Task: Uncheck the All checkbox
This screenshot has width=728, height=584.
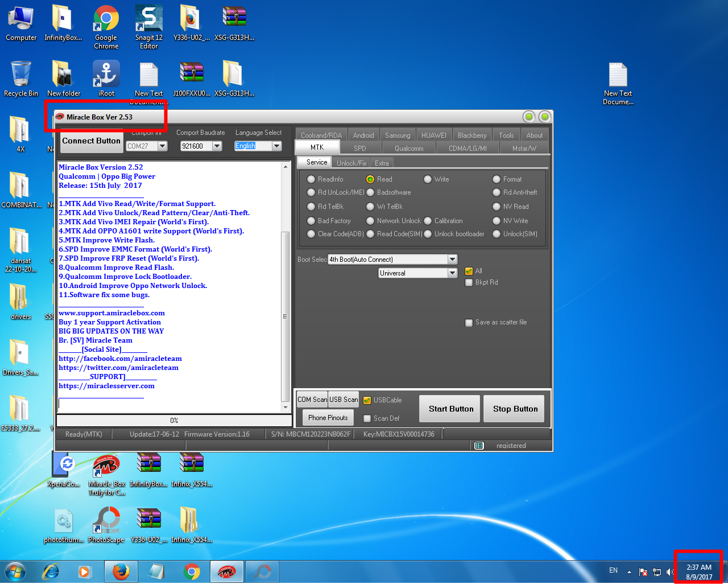Action: coord(469,271)
